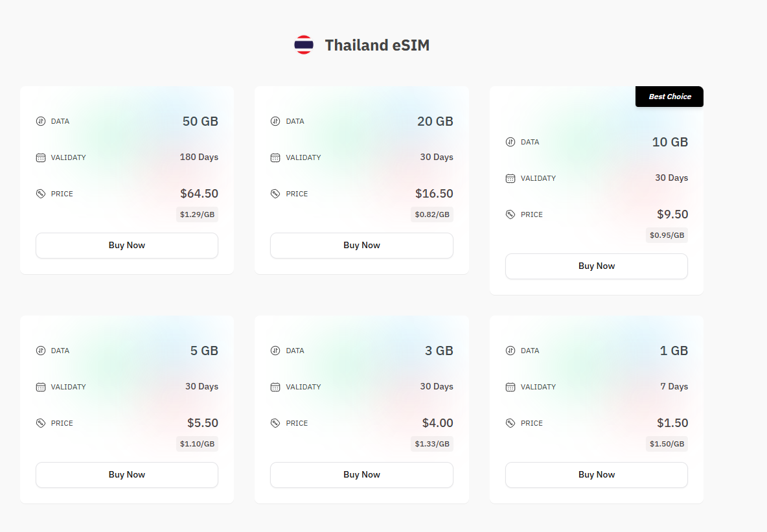Click Buy Now on the 3 GB plan

click(x=361, y=474)
